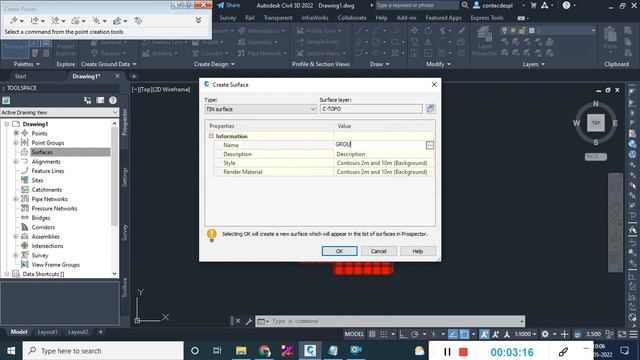Click the Catchments icon in tree
The width and height of the screenshot is (640, 360).
click(x=25, y=189)
